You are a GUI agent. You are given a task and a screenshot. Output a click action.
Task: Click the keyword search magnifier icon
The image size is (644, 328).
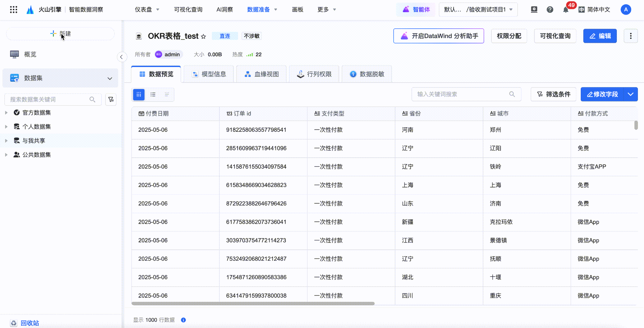(x=512, y=94)
